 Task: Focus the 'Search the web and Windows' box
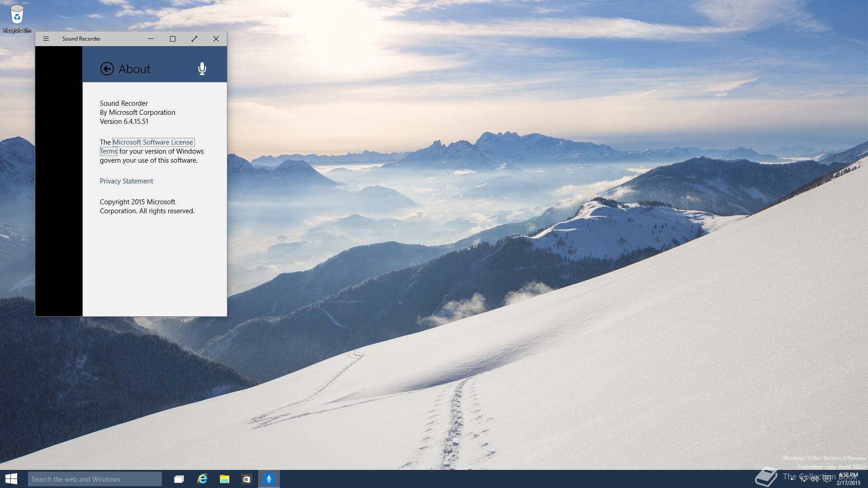(95, 479)
